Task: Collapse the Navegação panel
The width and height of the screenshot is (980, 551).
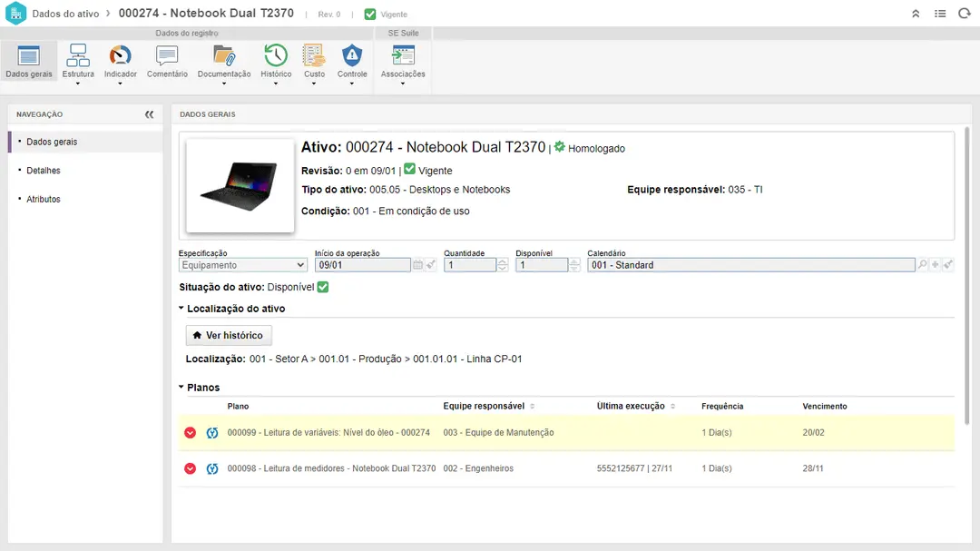Action: [x=150, y=114]
